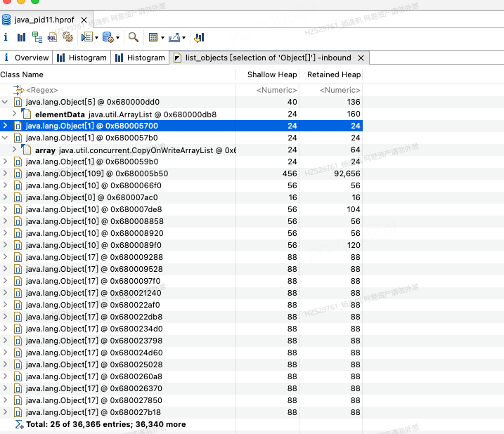
Task: Sort by the Retained Heap column header
Action: 331,74
